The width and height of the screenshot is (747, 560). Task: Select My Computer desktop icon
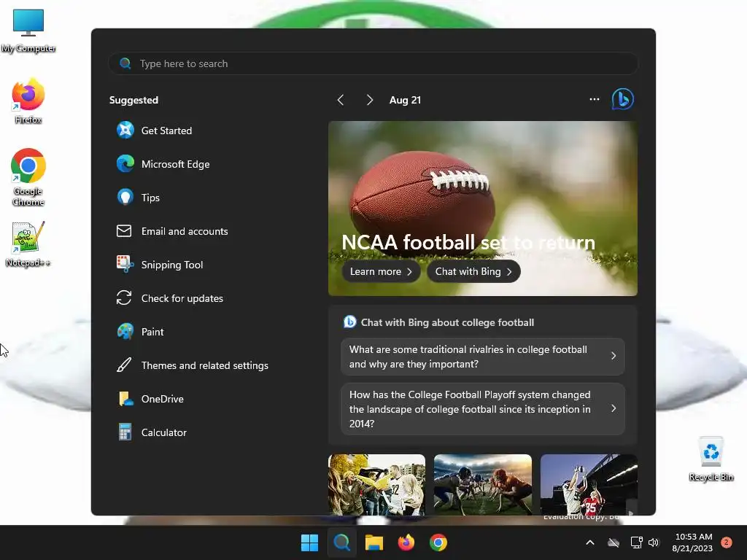[28, 30]
